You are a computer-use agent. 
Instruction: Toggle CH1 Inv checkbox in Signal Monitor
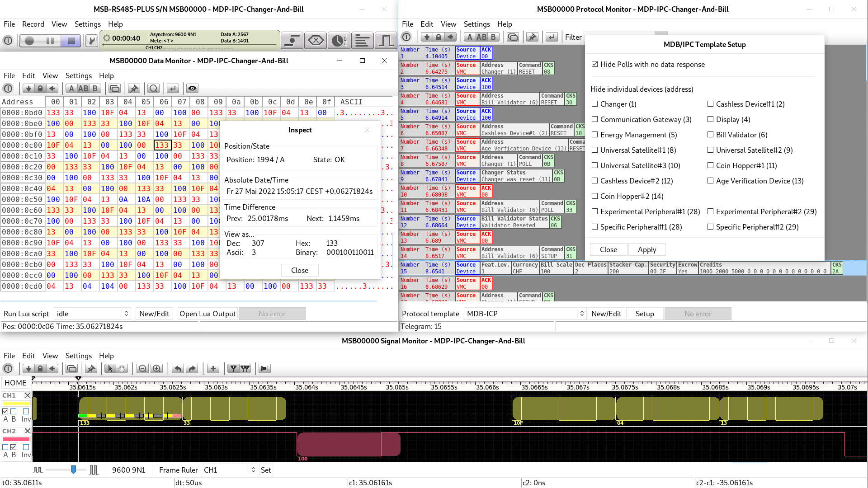click(x=26, y=411)
